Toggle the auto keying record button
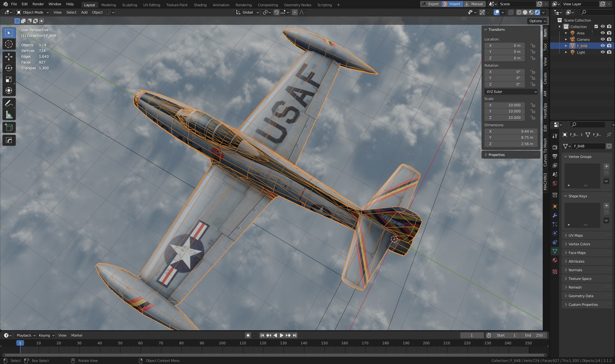 click(248, 335)
